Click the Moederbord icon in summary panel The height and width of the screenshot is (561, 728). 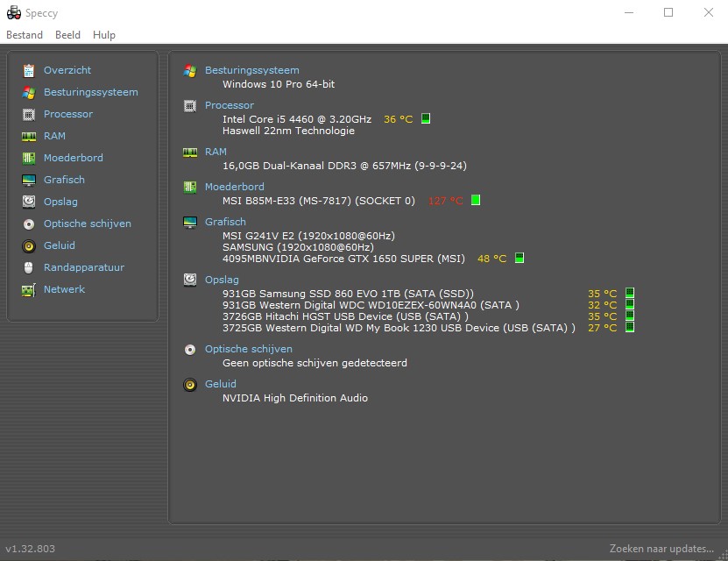coord(190,188)
